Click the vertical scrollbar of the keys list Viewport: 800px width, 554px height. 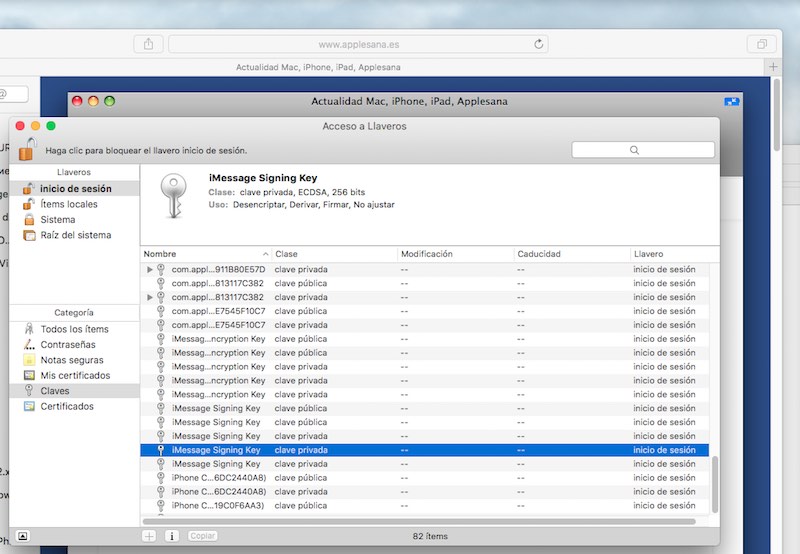(715, 485)
